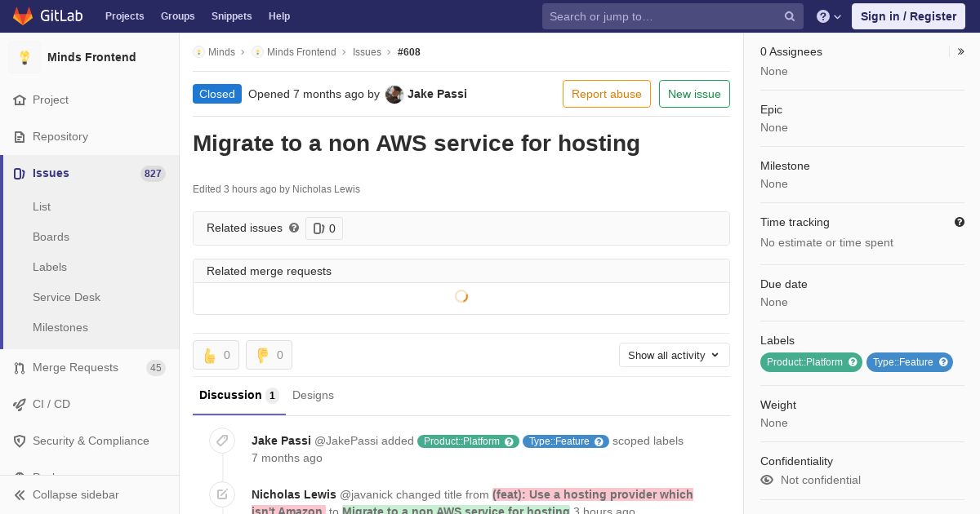The image size is (980, 514).
Task: Open Snippets in the top bar
Action: [231, 16]
